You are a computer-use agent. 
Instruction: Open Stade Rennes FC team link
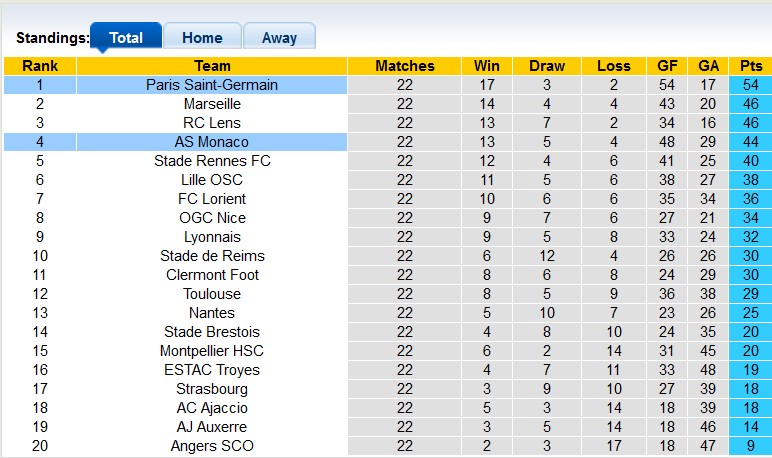[x=212, y=161]
